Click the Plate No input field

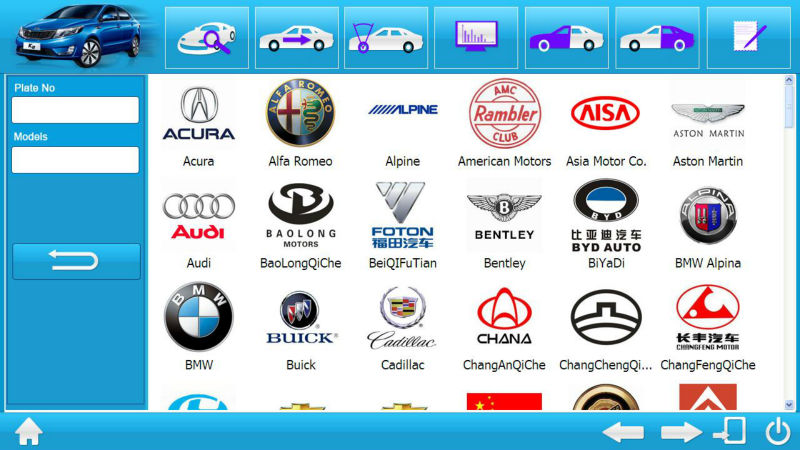75,110
